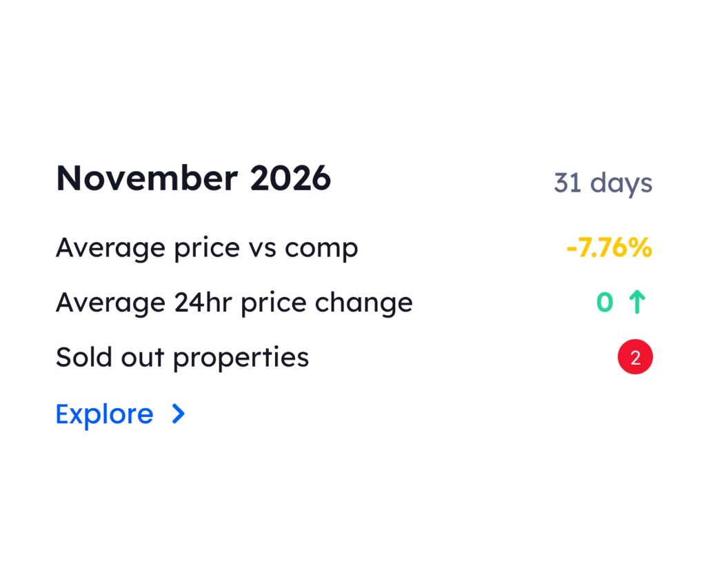Click the red sold out count badge

tap(635, 358)
